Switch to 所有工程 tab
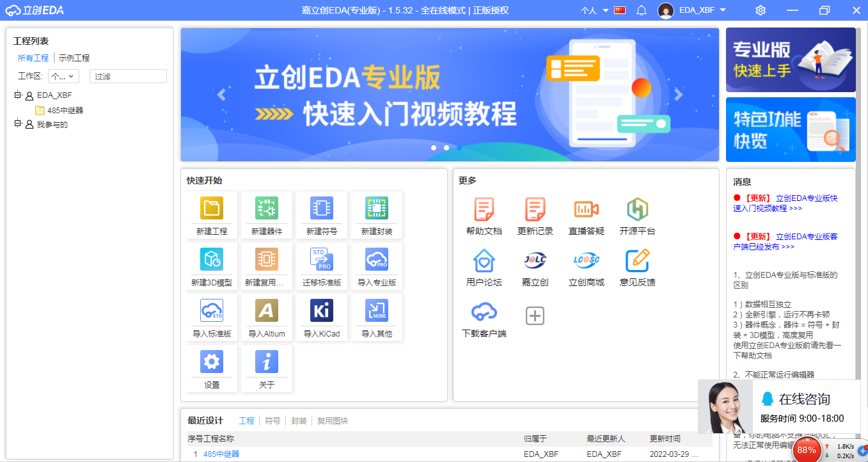Screen dimensions: 868x462 pyautogui.click(x=33, y=58)
